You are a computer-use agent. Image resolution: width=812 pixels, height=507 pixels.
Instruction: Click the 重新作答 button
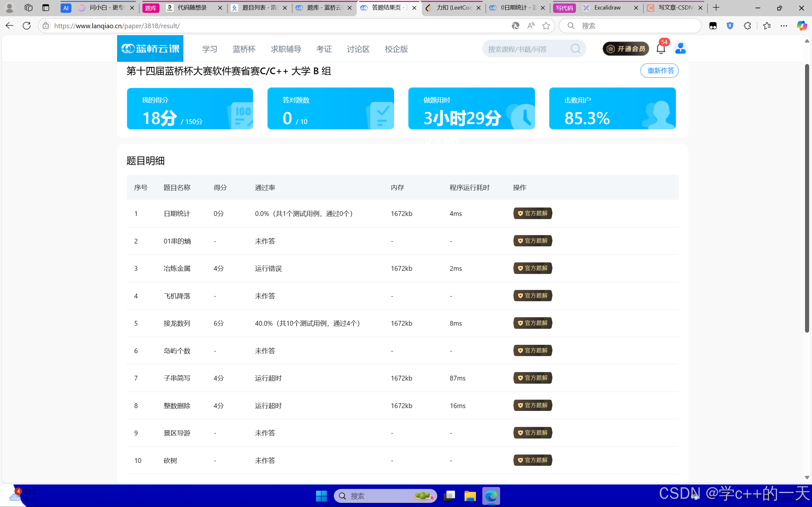point(659,71)
